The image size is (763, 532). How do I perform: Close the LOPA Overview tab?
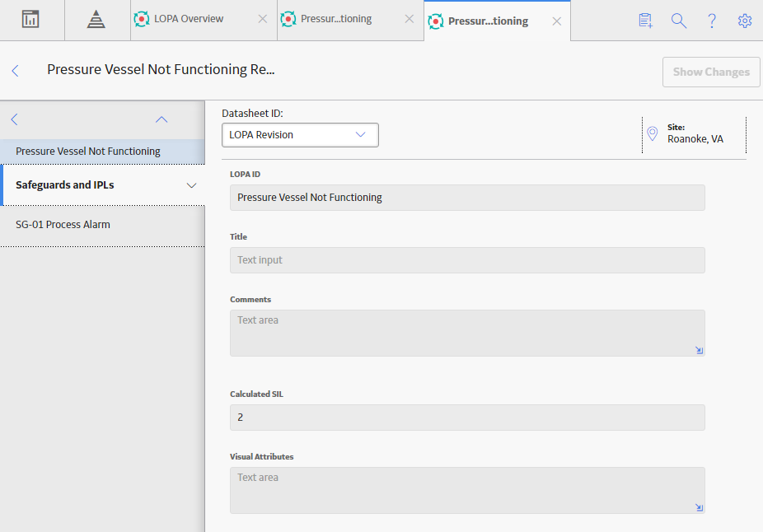point(262,19)
